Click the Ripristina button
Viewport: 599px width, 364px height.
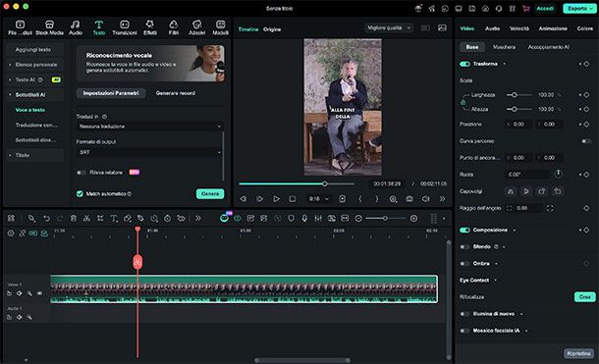point(578,353)
